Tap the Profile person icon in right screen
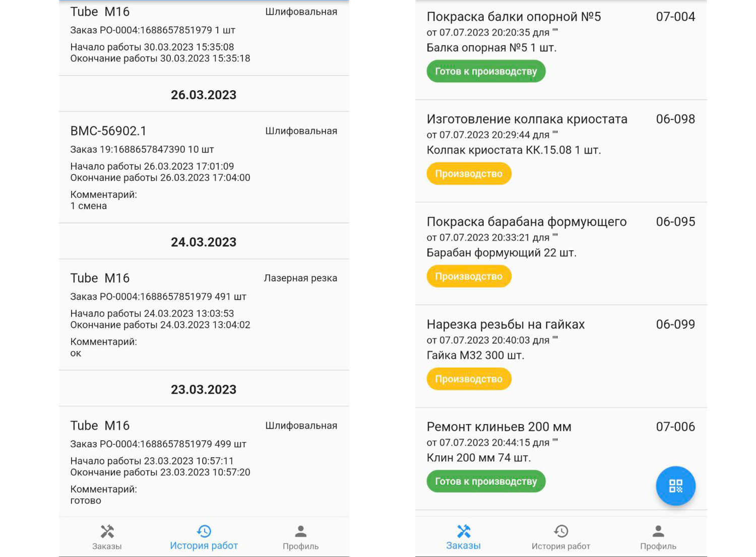 pos(658,531)
